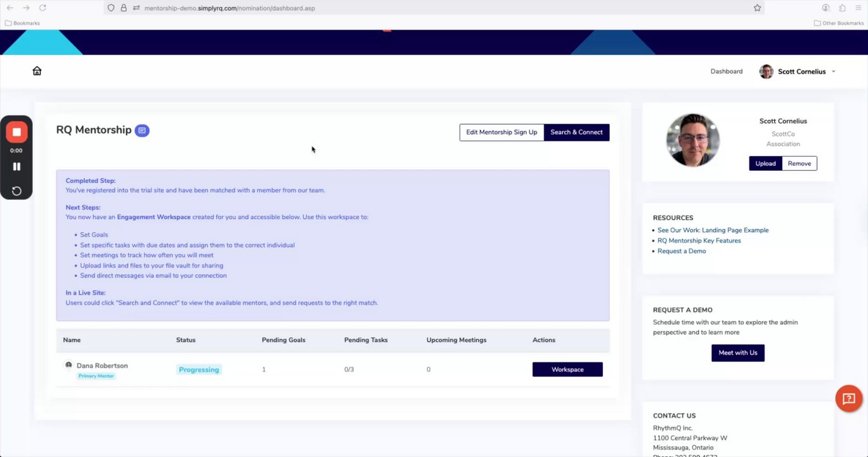Click Pending Tasks value 0/3

[349, 369]
